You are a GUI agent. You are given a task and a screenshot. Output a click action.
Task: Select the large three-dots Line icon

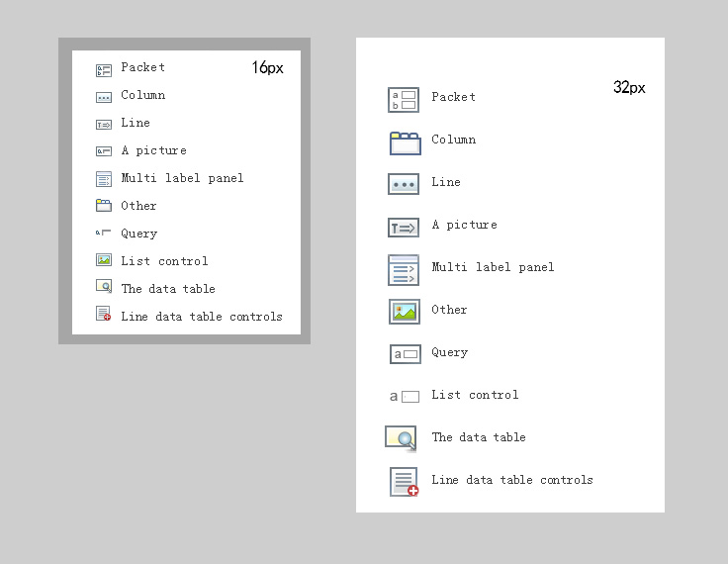[x=404, y=184]
